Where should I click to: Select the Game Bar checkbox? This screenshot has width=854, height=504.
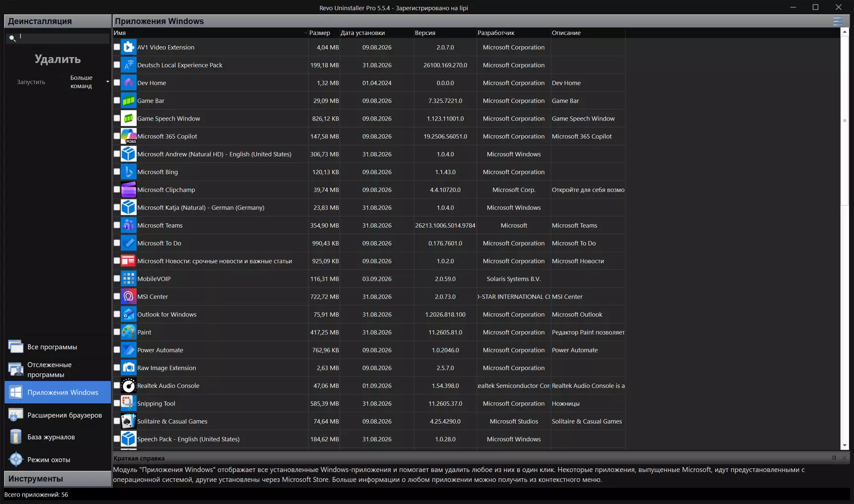point(117,100)
